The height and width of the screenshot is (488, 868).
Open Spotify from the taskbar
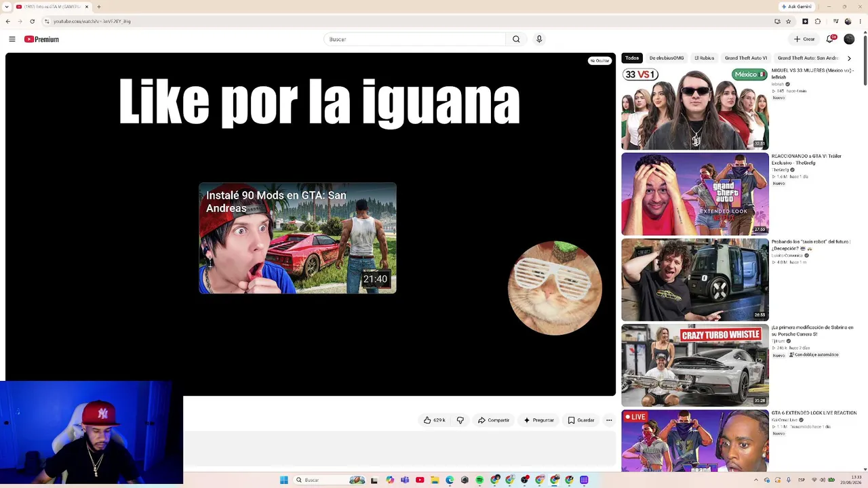479,480
